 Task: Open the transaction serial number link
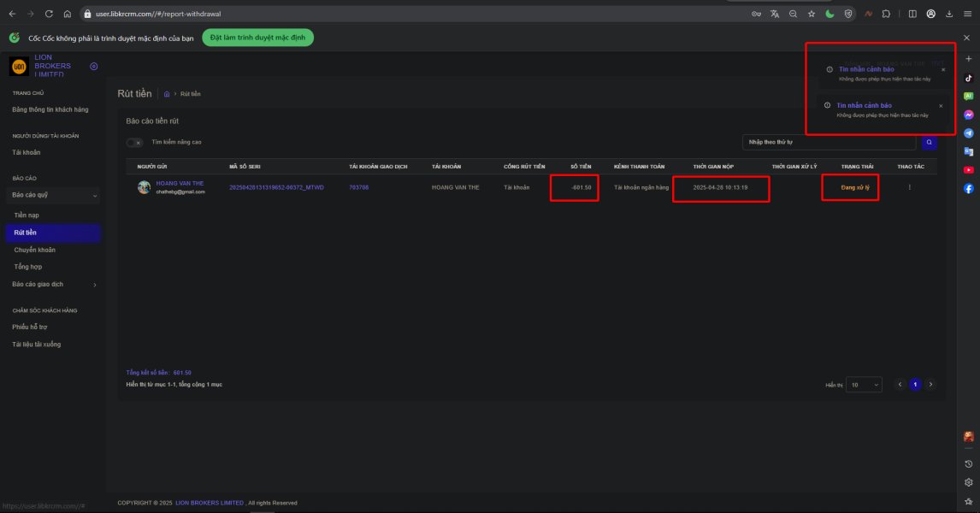(x=276, y=187)
